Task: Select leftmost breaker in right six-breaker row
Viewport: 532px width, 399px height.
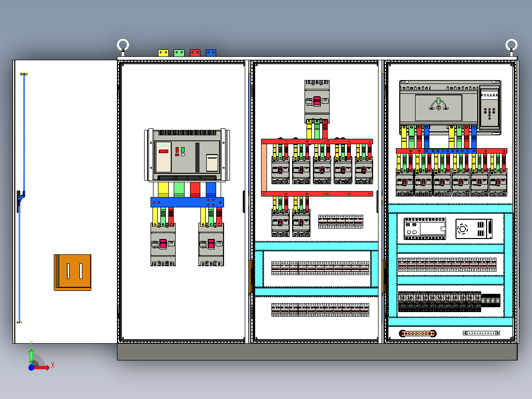Action: coord(405,183)
